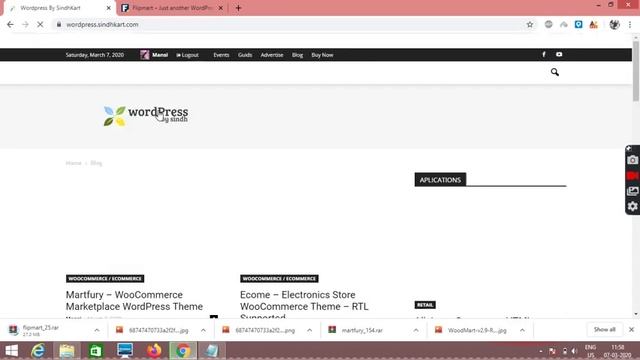Image resolution: width=640 pixels, height=360 pixels.
Task: Open recorder settings gear icon
Action: click(x=632, y=207)
